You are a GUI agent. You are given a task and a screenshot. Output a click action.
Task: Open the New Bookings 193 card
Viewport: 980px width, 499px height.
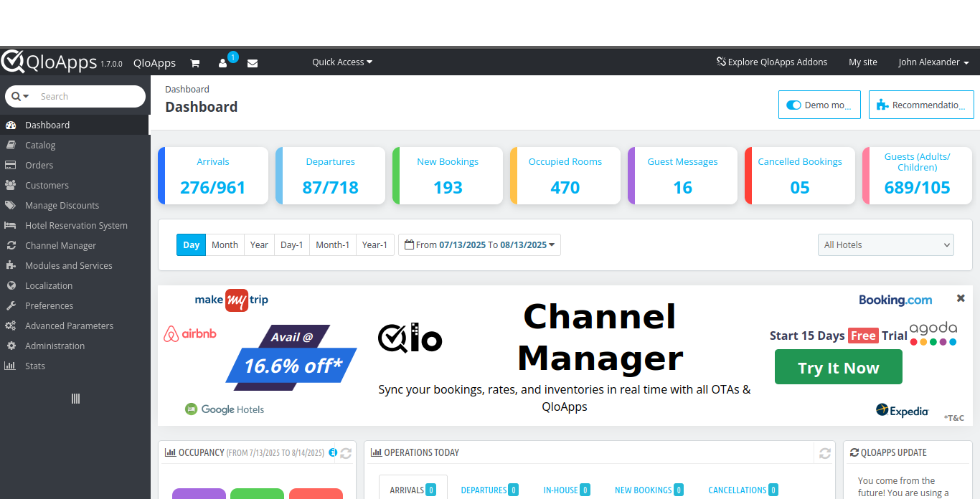click(x=448, y=176)
